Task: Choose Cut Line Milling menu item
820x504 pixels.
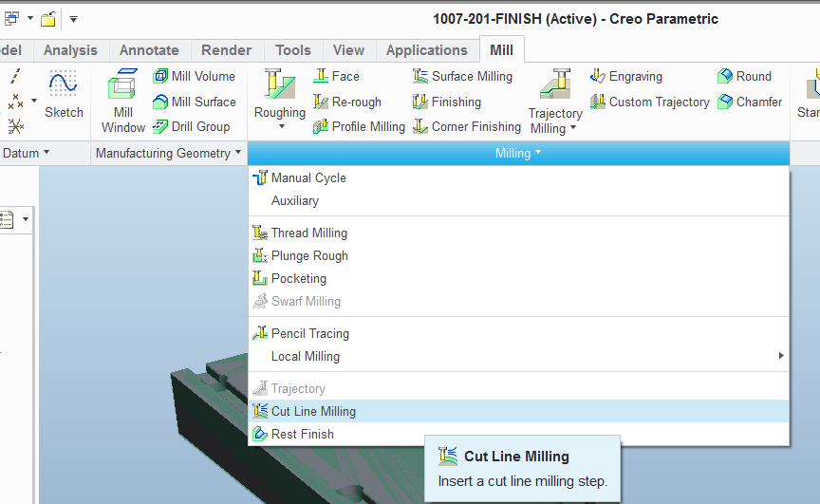Action: pos(518,412)
